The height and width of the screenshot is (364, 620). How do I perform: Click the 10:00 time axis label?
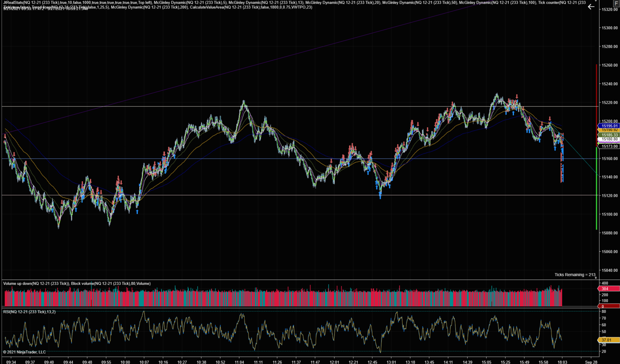[x=125, y=362]
